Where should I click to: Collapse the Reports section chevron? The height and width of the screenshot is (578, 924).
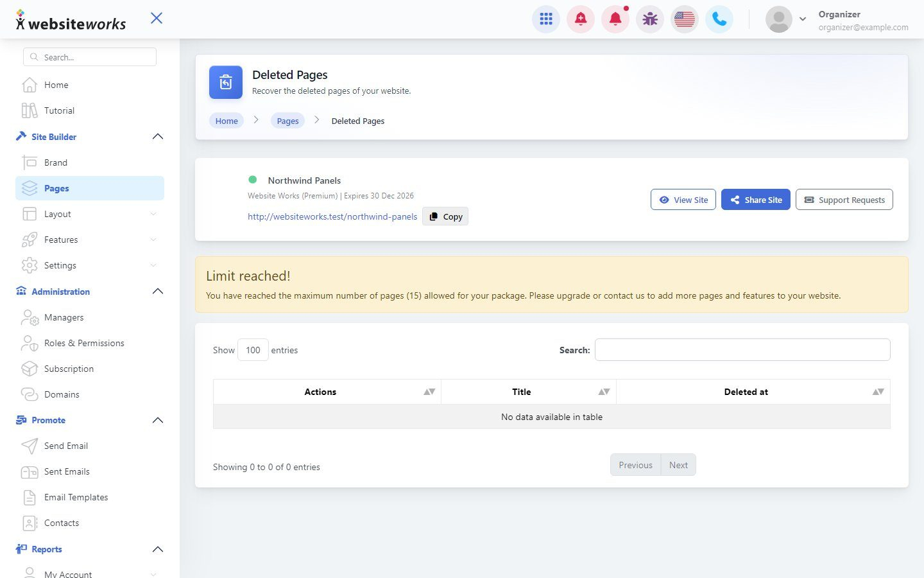tap(158, 549)
